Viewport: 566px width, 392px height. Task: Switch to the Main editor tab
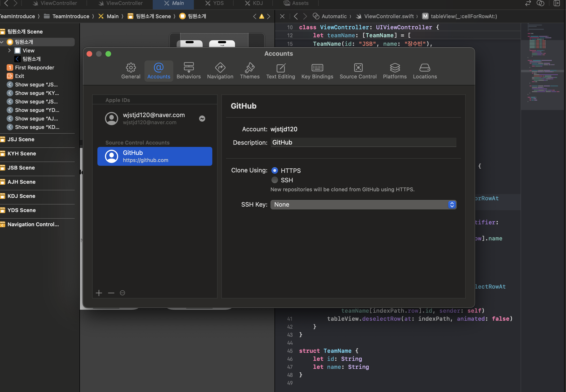173,3
